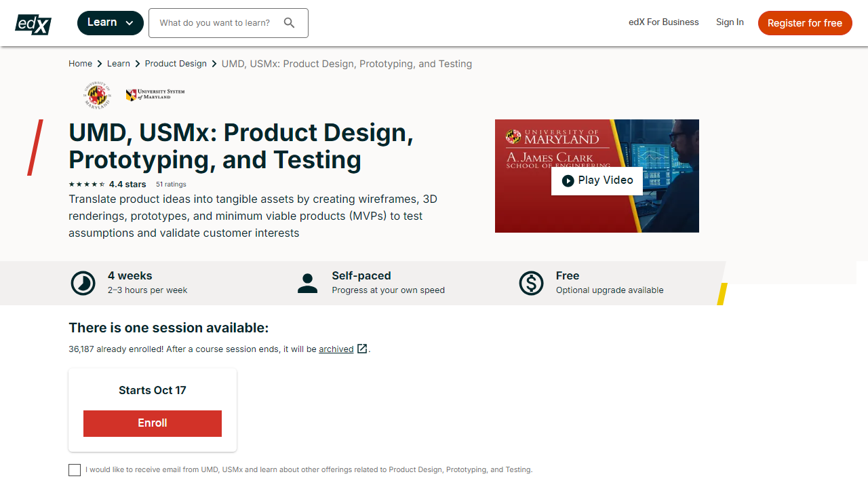The image size is (868, 485).
Task: Click the Register for free button
Action: pyautogui.click(x=805, y=23)
